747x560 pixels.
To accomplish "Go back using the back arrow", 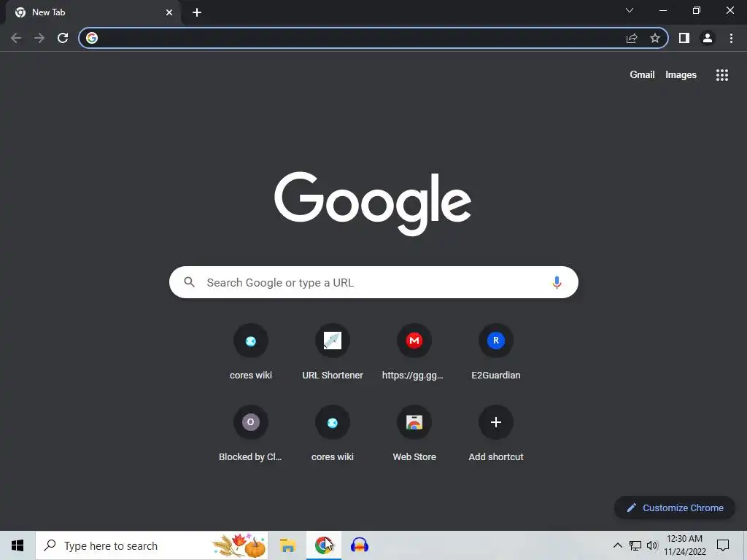I will (16, 38).
